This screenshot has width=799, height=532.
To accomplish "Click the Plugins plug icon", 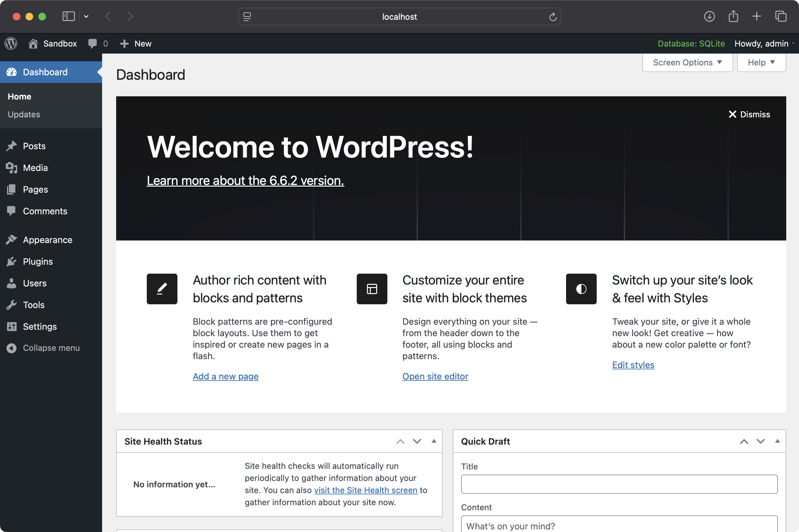I will coord(11,261).
